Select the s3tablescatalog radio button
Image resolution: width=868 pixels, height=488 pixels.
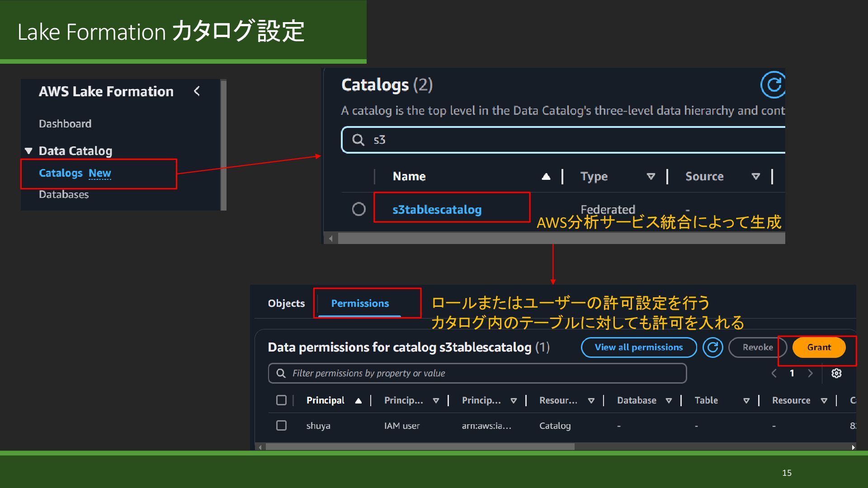(x=359, y=209)
